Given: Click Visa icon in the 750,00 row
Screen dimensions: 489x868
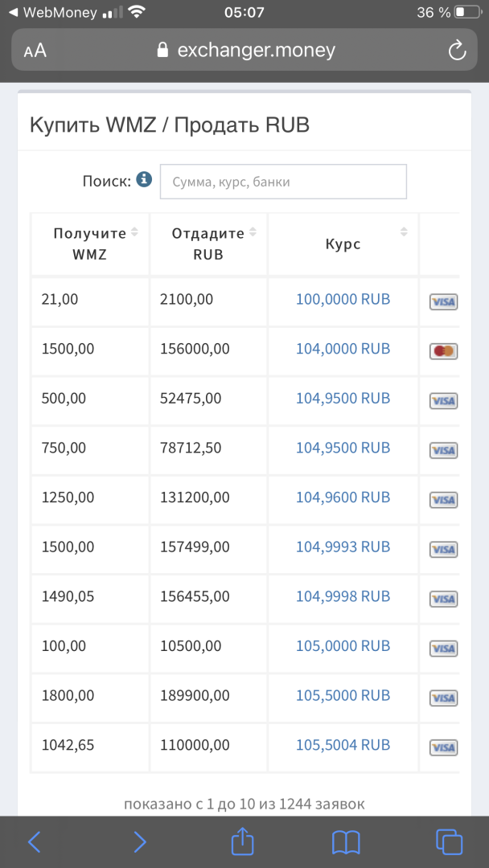Looking at the screenshot, I should (444, 451).
